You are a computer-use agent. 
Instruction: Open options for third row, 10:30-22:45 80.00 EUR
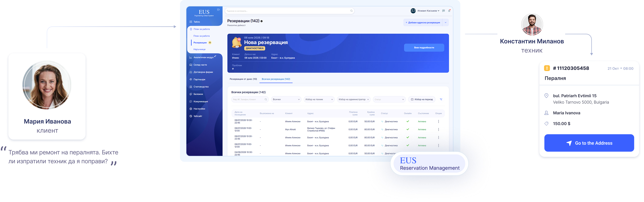pyautogui.click(x=439, y=138)
